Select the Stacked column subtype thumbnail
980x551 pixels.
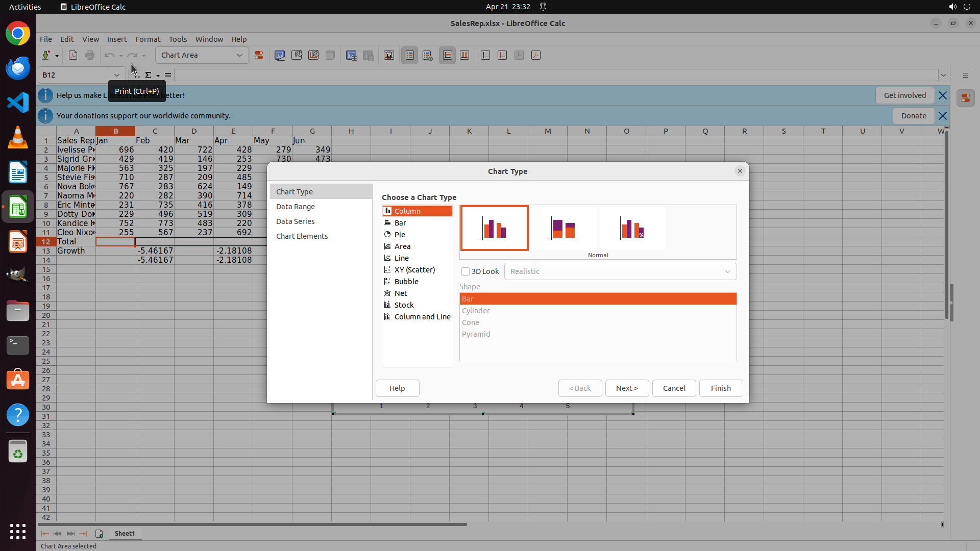pyautogui.click(x=563, y=228)
